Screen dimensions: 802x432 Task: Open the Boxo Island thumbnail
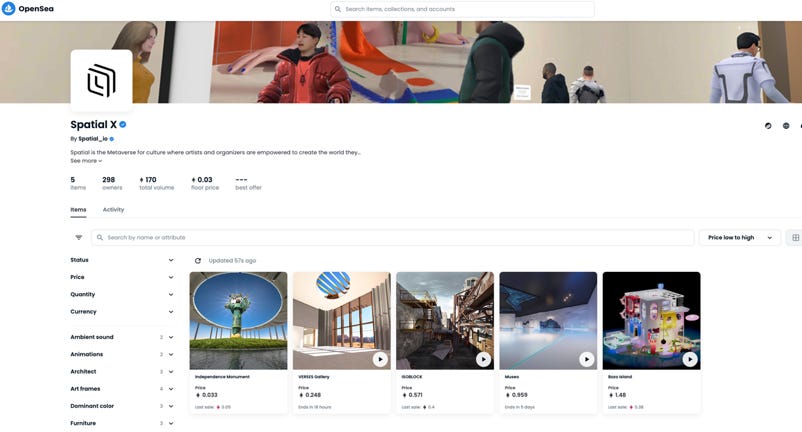pyautogui.click(x=652, y=321)
